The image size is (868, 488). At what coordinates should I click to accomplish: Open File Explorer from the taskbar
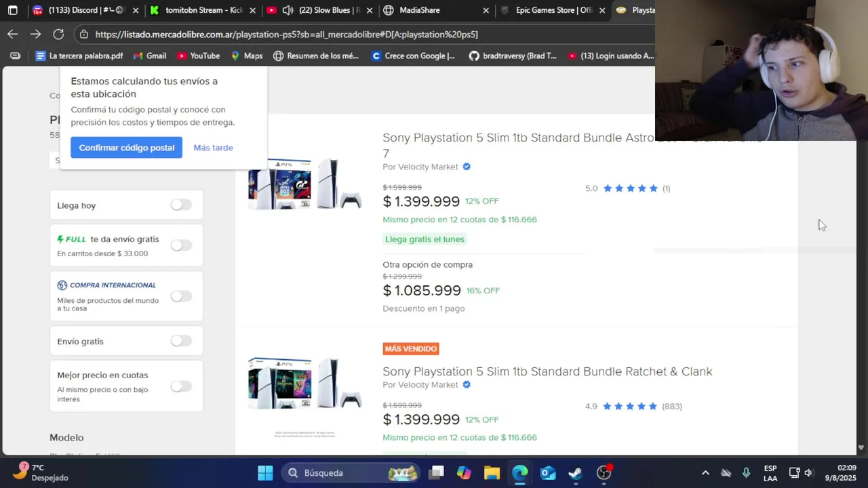coord(492,472)
